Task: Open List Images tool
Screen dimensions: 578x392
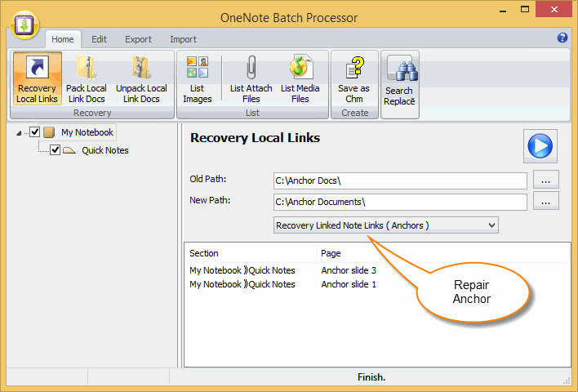Action: point(198,78)
